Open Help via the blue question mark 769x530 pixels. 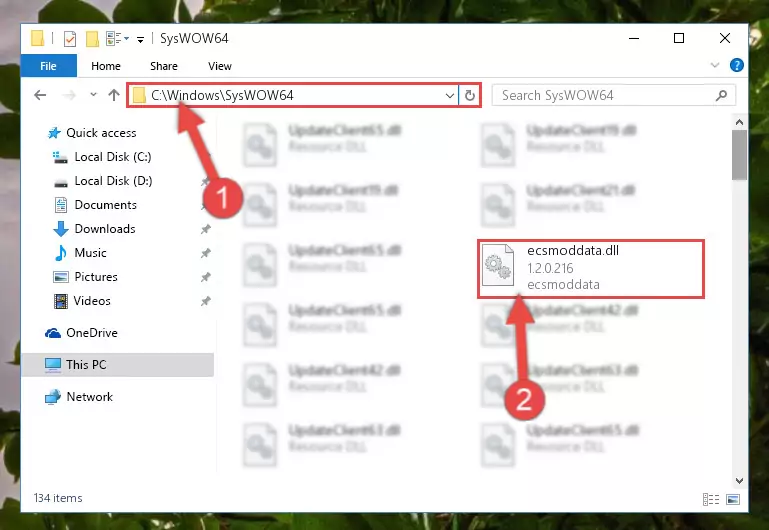click(737, 65)
